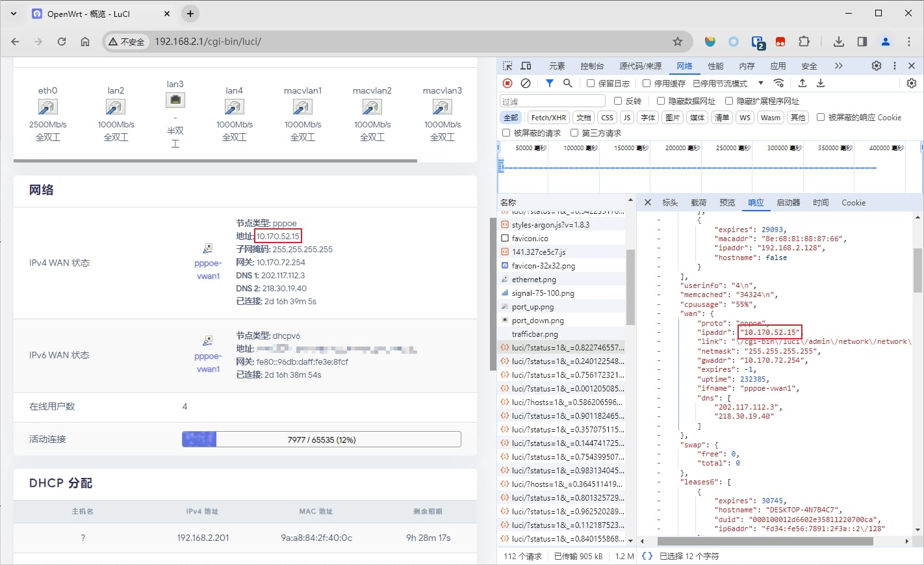
Task: Clear the network log
Action: [x=526, y=83]
